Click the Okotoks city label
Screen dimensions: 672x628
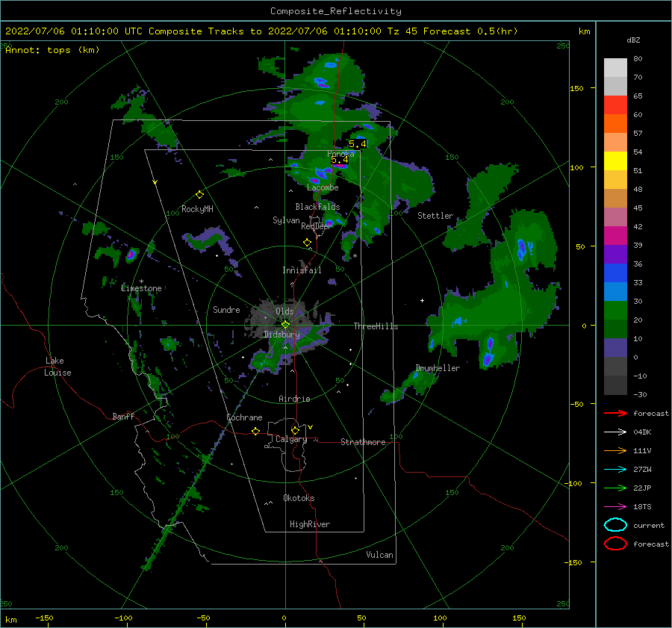tap(299, 498)
